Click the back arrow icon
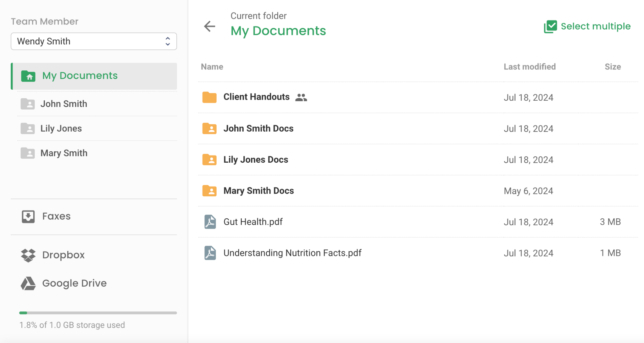Viewport: 644px width, 343px height. pyautogui.click(x=209, y=26)
